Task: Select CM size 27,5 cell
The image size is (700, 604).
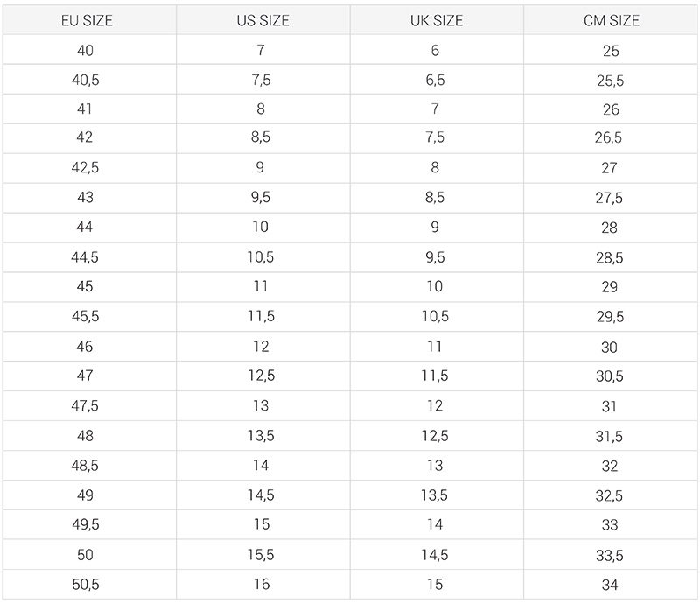Action: pos(611,198)
